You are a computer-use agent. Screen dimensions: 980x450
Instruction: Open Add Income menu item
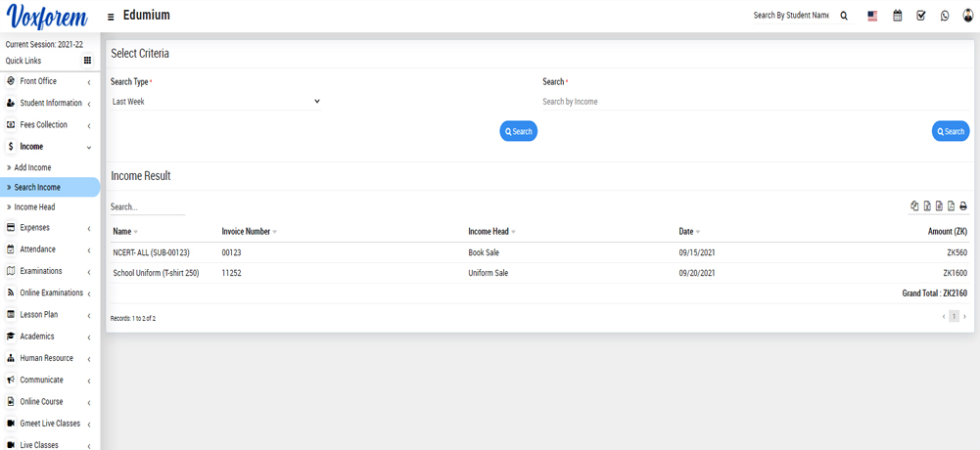tap(32, 168)
